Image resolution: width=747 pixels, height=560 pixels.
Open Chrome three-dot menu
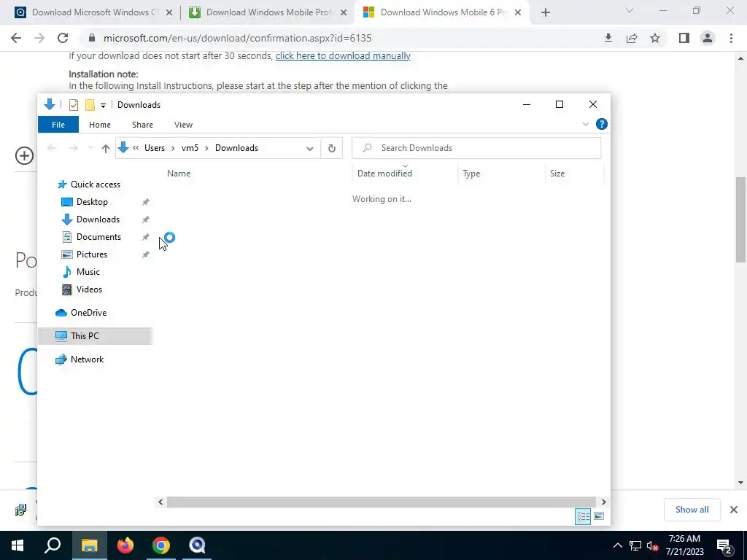[x=731, y=38]
